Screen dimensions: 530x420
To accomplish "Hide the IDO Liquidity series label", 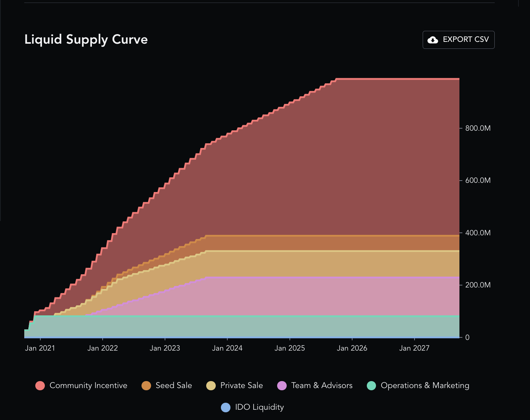I will pyautogui.click(x=259, y=407).
